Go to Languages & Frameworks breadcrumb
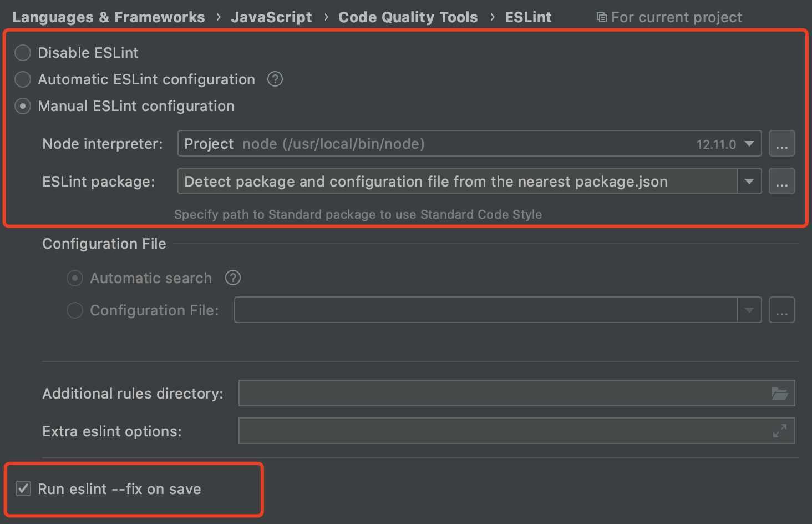812x524 pixels. [x=109, y=17]
